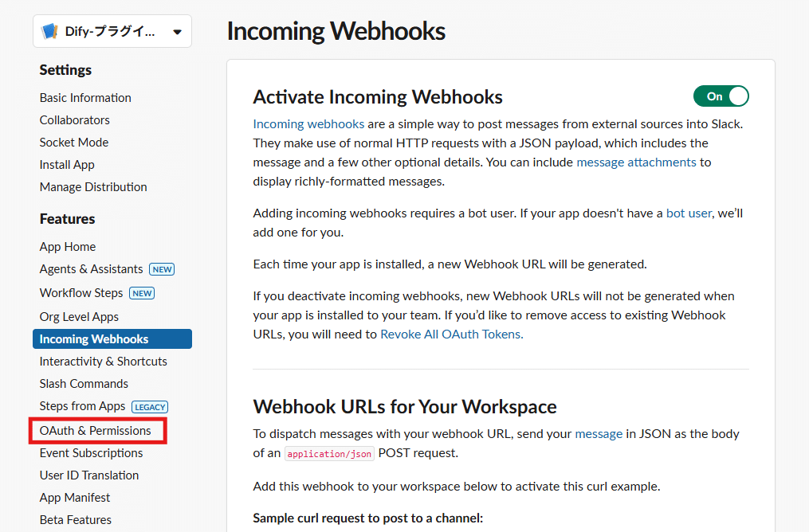Click the Webhook URLs for Your Workspace heading
Viewport: 809px width, 532px height.
[x=405, y=407]
